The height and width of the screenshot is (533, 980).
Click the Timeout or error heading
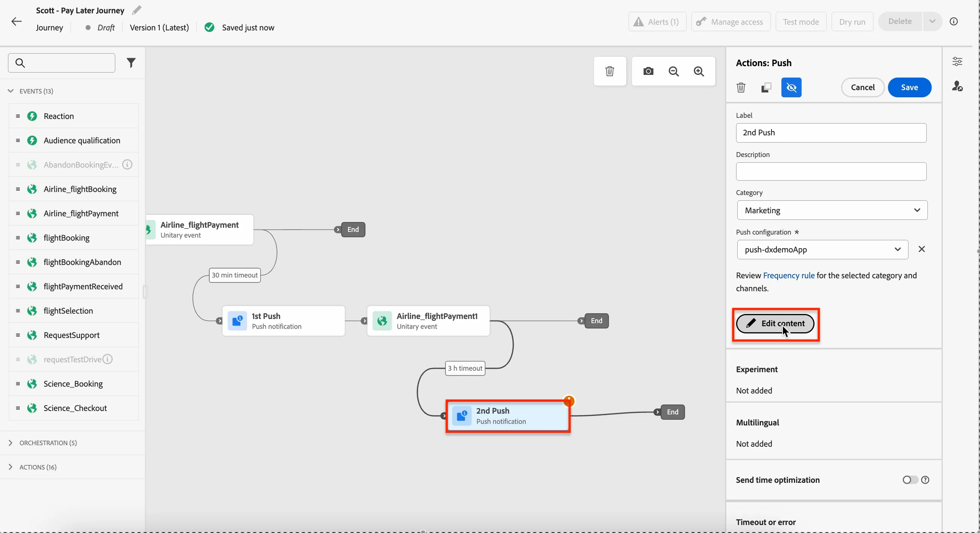[765, 522]
